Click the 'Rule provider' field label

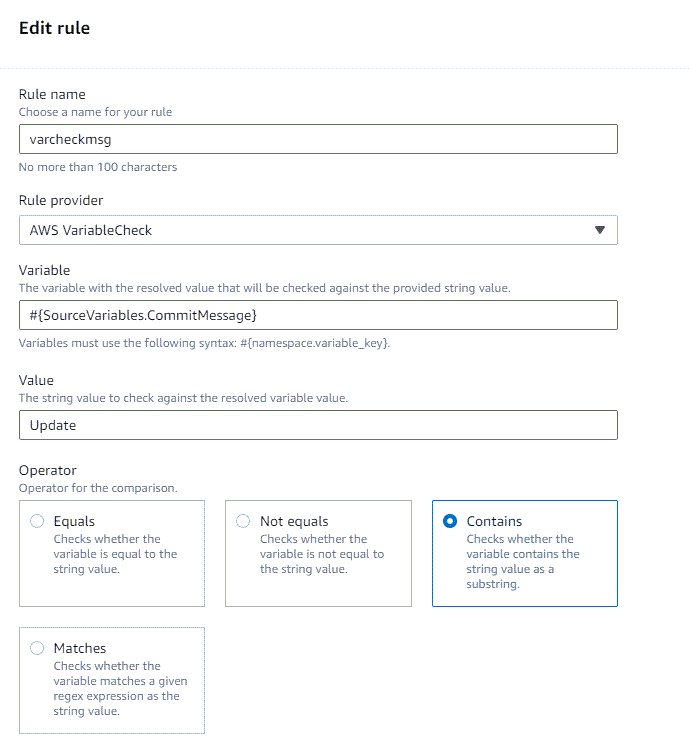pos(61,200)
